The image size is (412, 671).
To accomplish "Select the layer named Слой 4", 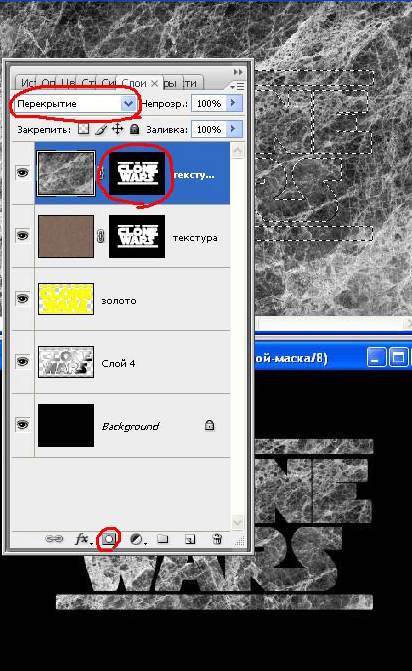I will pos(118,363).
